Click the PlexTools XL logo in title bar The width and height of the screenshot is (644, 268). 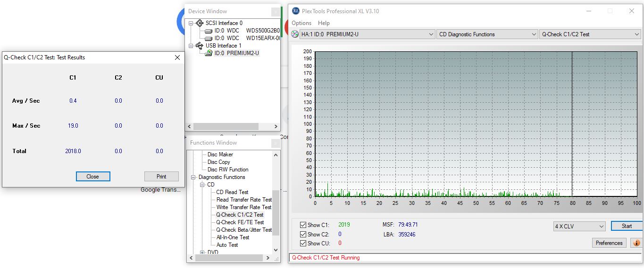tap(296, 11)
